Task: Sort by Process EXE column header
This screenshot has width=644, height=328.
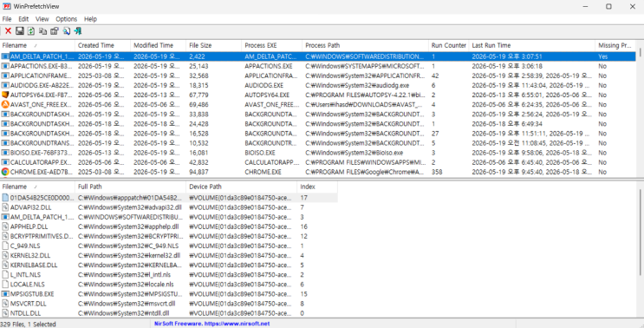Action: click(272, 45)
